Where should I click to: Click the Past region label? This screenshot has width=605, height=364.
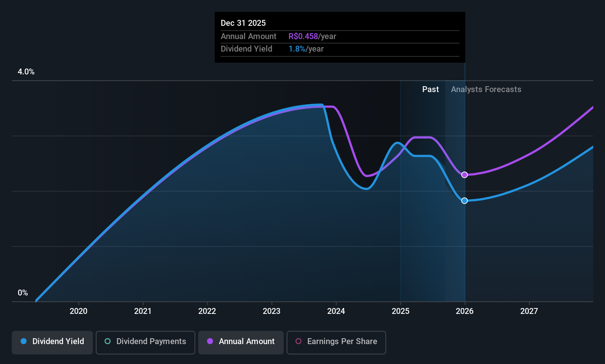point(430,89)
